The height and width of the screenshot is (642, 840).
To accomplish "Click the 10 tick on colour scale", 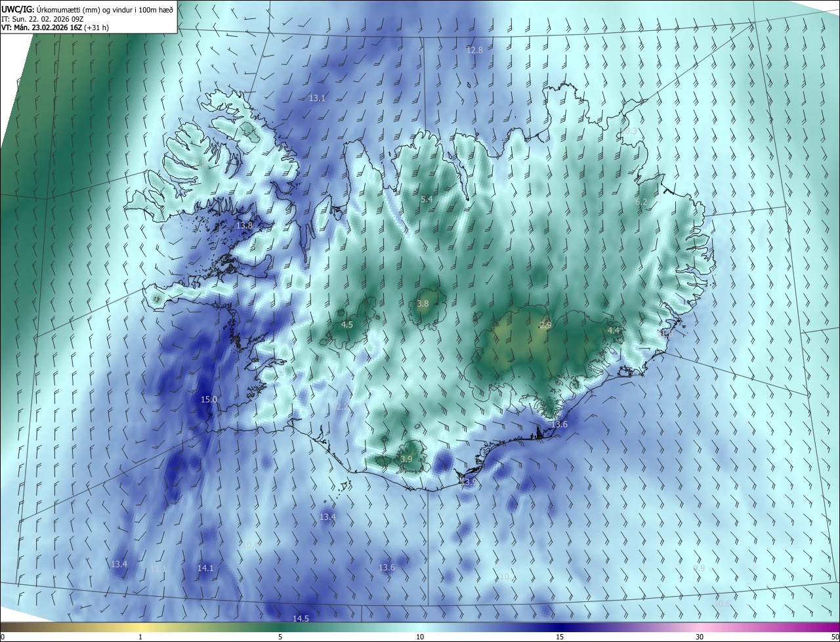I will 420,637.
